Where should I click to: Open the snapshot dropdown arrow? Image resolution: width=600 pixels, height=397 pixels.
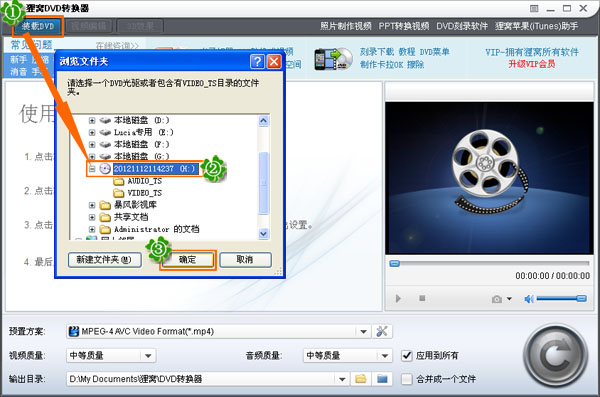click(x=509, y=299)
